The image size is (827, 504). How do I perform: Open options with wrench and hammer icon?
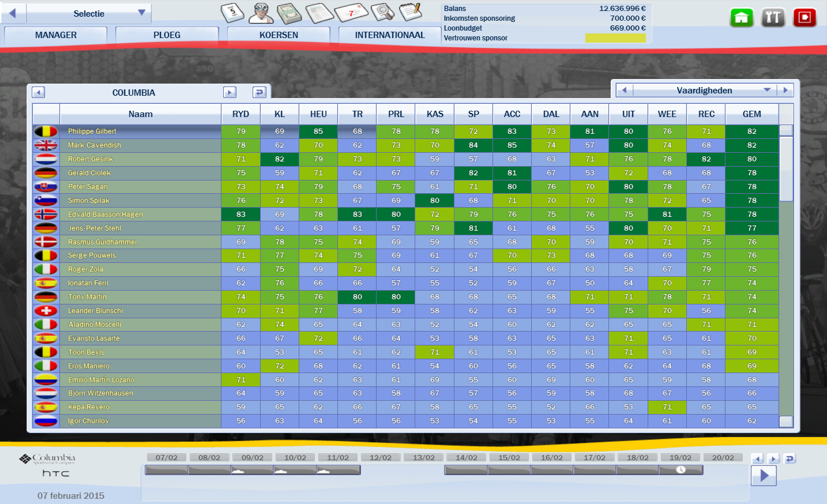click(773, 18)
